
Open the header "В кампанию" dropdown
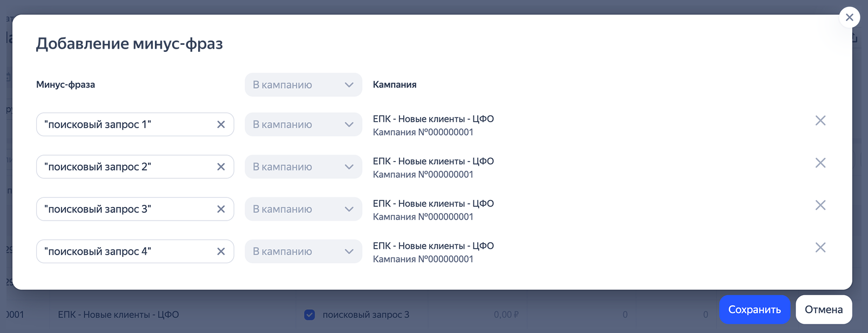[x=303, y=85]
